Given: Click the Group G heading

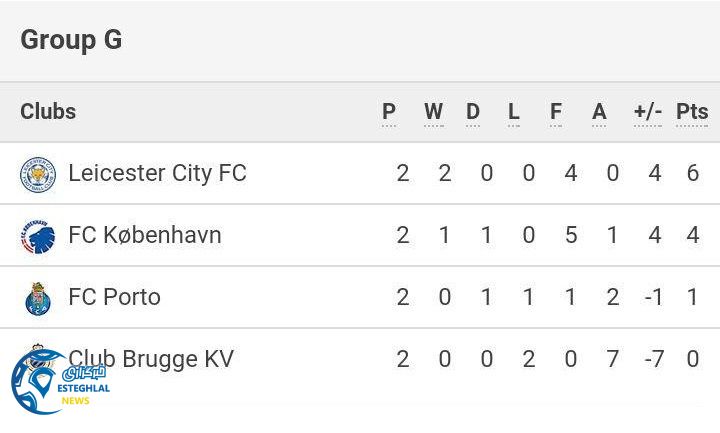Looking at the screenshot, I should tap(71, 40).
